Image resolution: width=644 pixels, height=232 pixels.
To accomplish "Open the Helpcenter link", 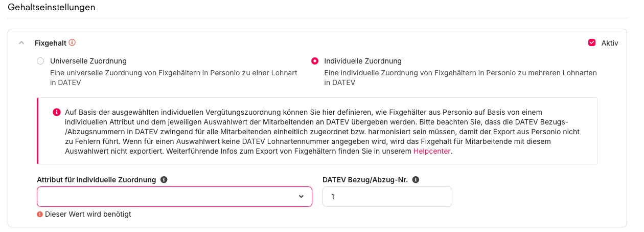I will [x=432, y=152].
